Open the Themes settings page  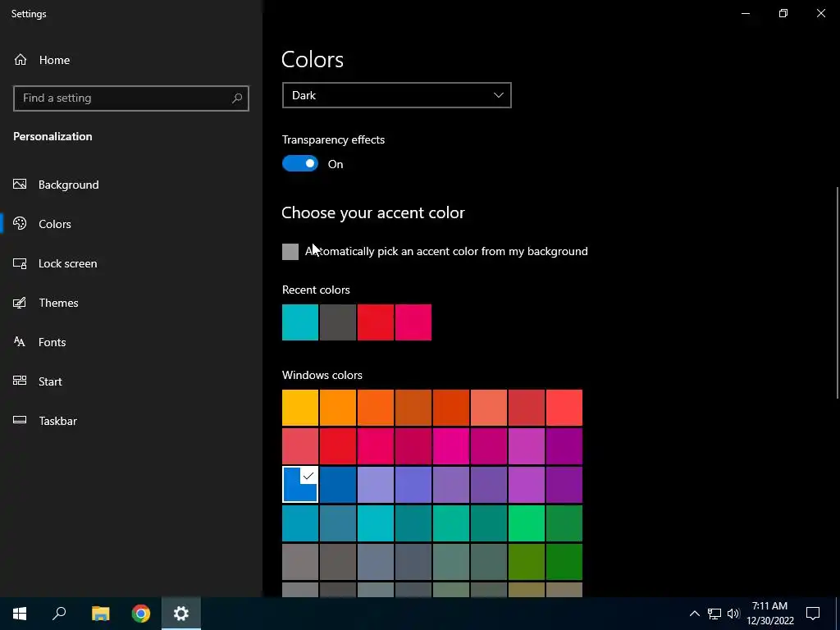coord(58,303)
